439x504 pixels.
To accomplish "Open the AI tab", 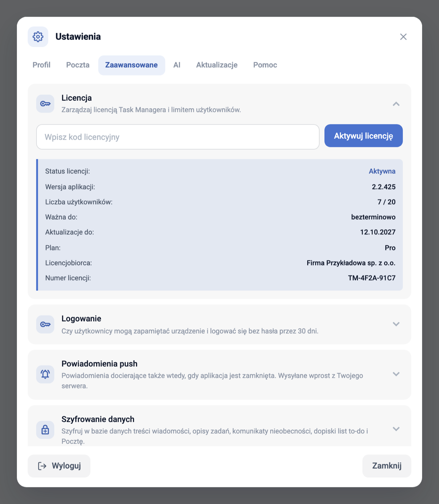I will click(x=177, y=65).
